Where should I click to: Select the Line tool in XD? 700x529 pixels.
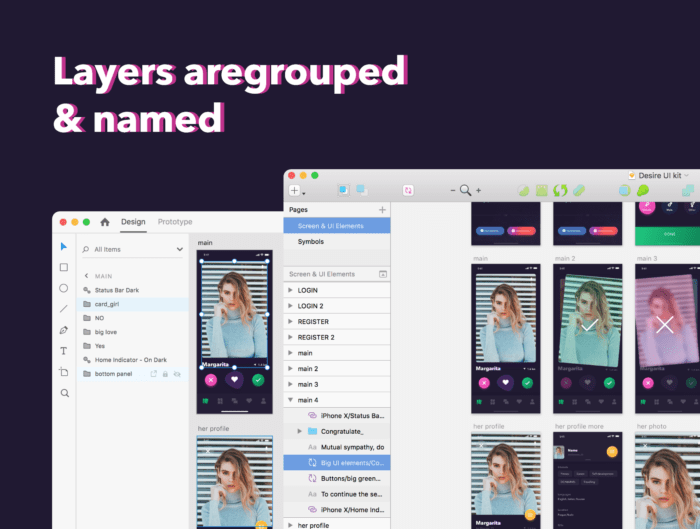[x=64, y=308]
